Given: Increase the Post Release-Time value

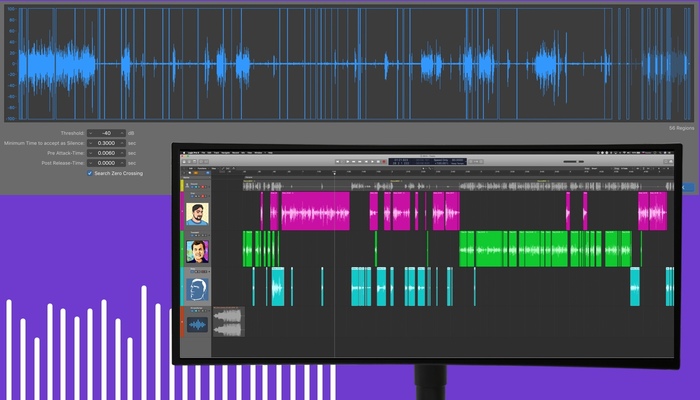Looking at the screenshot, I should tap(123, 163).
